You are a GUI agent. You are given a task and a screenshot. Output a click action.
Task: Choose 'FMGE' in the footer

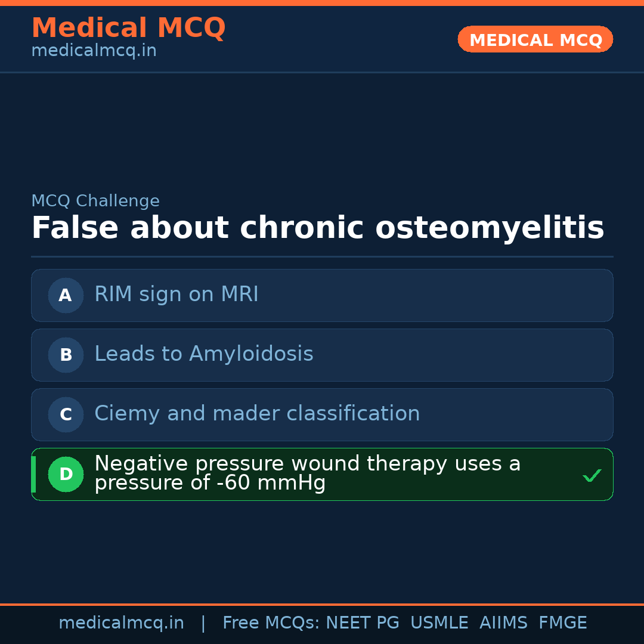[563, 623]
